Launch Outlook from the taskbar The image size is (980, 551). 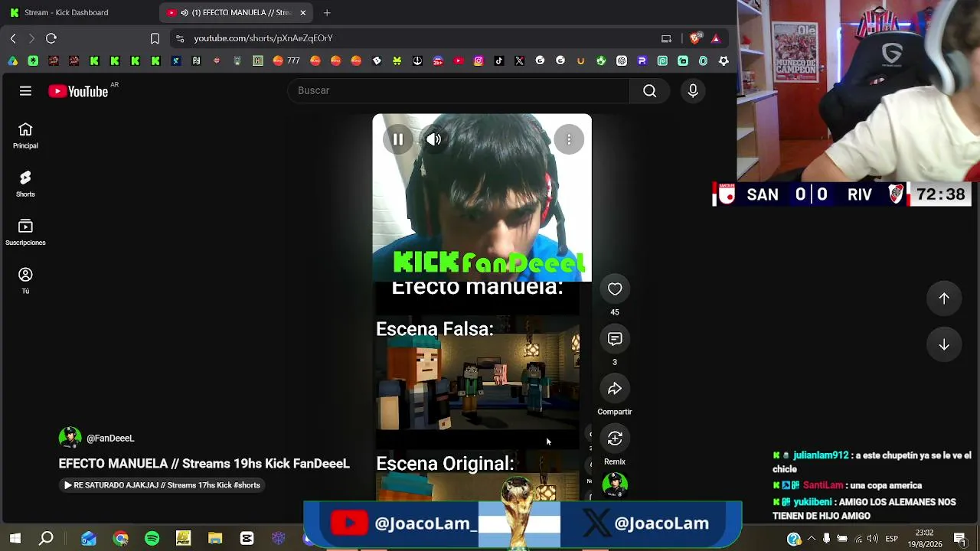click(89, 539)
